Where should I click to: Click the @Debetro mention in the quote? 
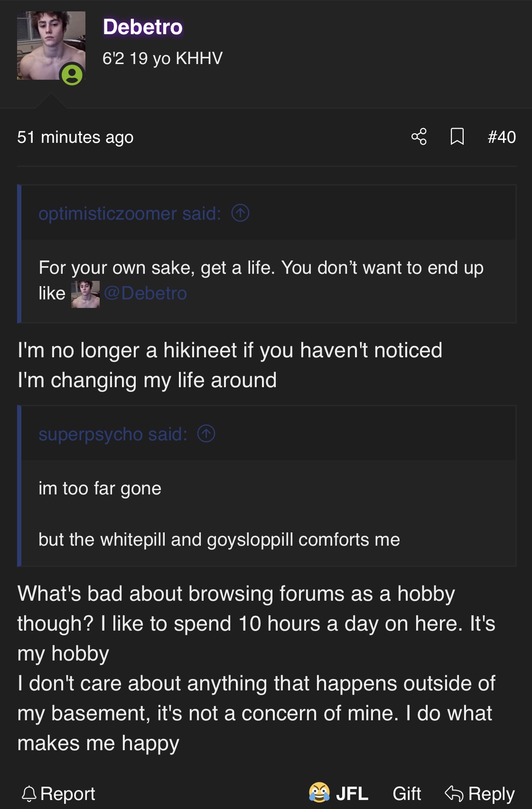(145, 293)
